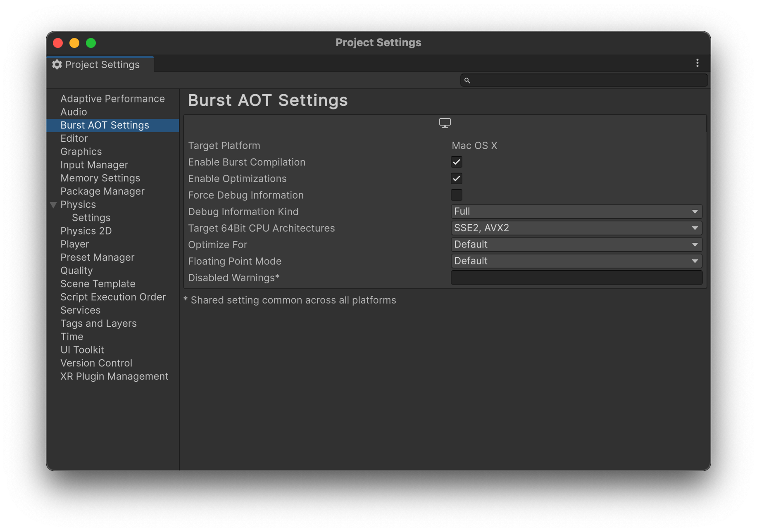The image size is (757, 532).
Task: Disable the Enable Burst Compilation checkbox
Action: [x=456, y=162]
